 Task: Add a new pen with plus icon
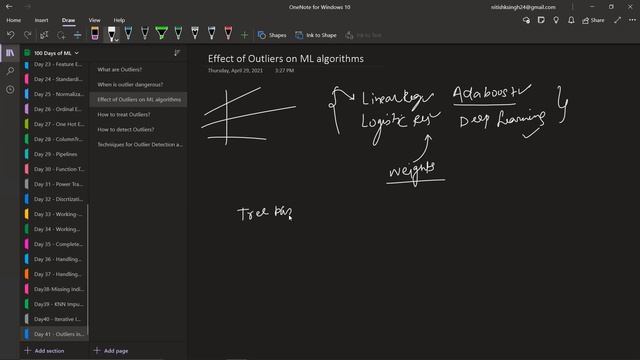point(244,36)
